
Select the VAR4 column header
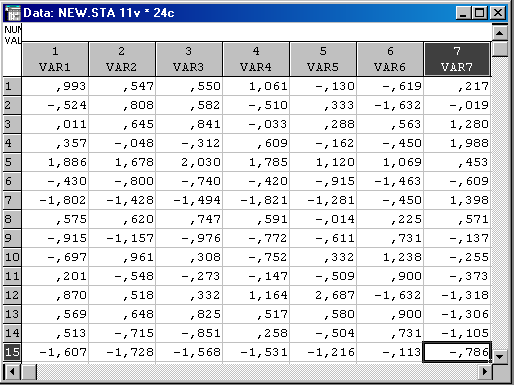tap(256, 59)
